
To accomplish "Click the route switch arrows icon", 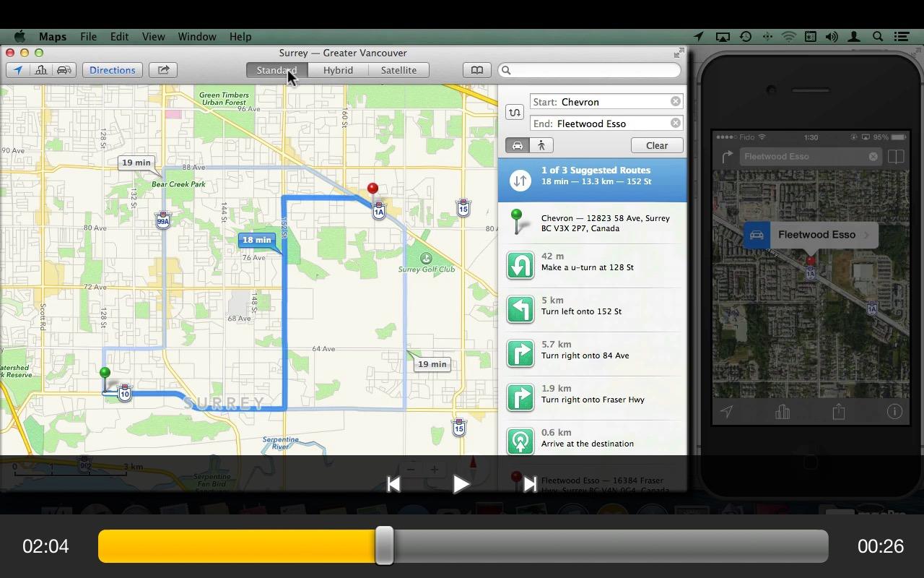I will tap(520, 181).
